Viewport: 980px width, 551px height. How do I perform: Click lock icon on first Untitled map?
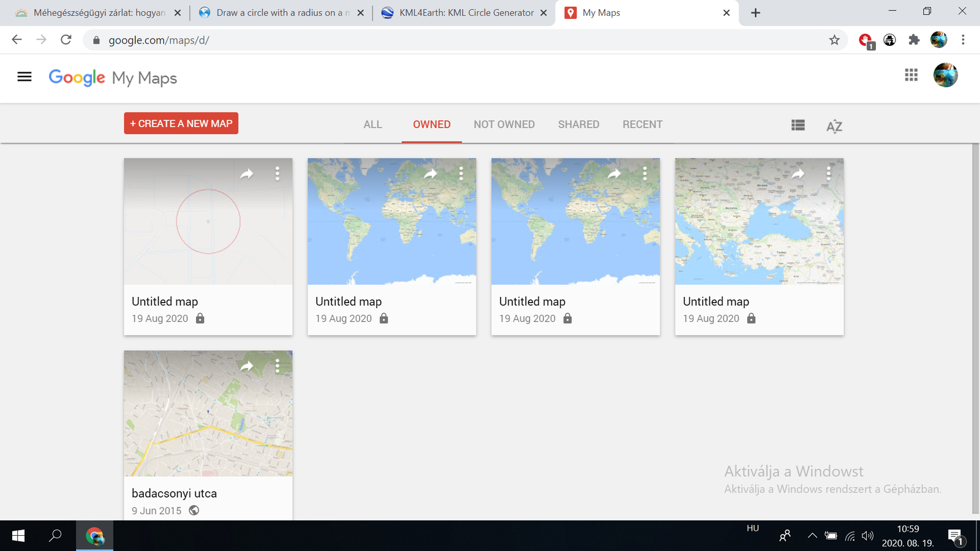tap(200, 318)
